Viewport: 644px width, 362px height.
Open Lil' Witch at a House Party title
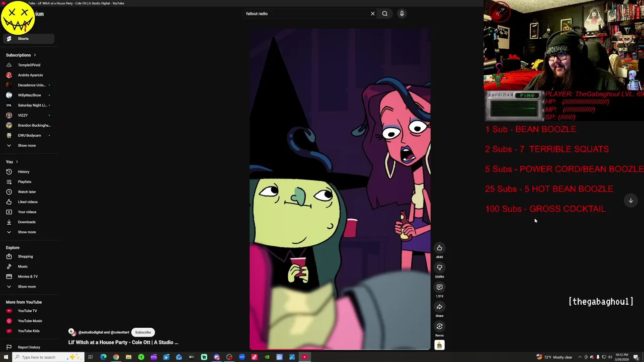coord(123,342)
